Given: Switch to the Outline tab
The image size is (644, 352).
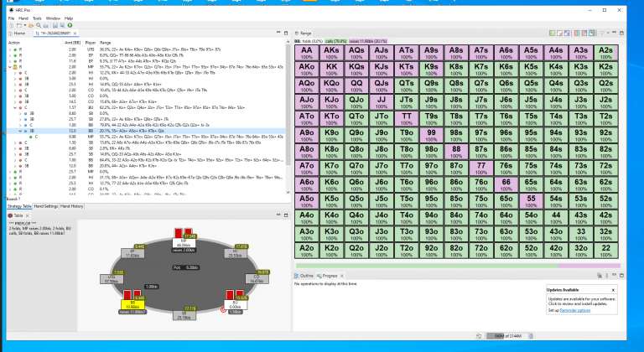Looking at the screenshot, I should click(x=304, y=276).
